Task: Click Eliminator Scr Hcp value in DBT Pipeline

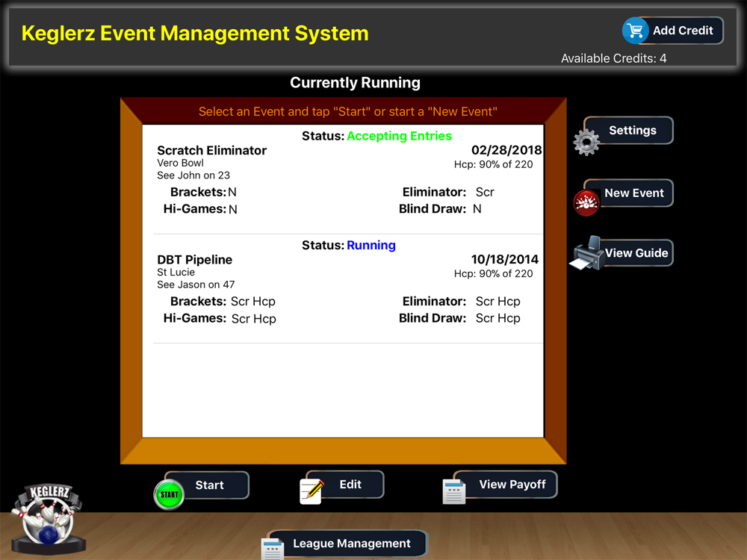Action: 498,302
